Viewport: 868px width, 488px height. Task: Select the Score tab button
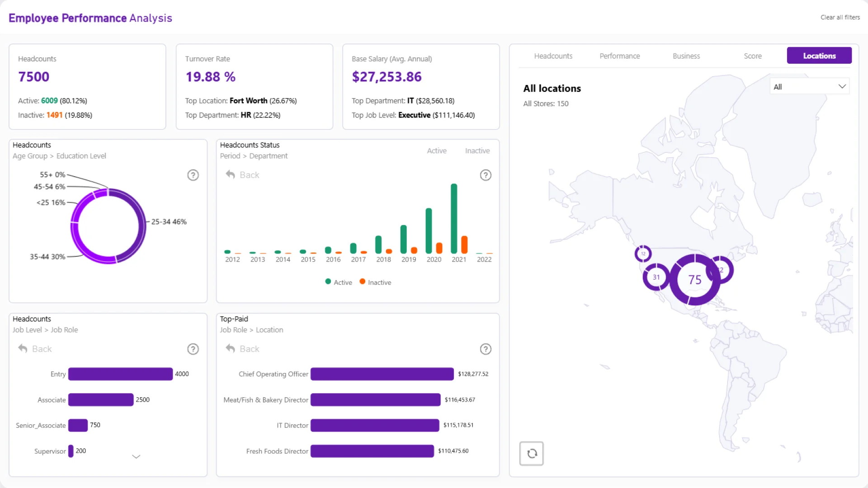point(752,56)
